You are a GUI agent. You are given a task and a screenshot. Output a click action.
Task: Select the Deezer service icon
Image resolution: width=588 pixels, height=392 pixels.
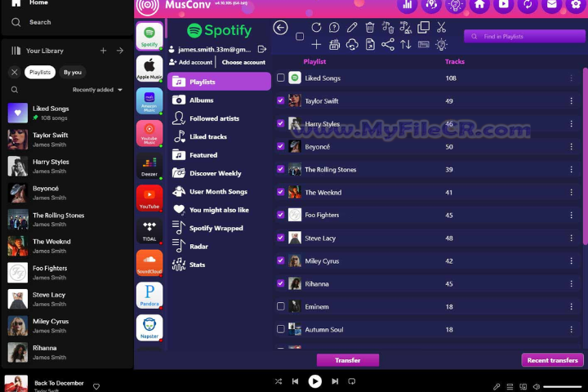click(x=149, y=166)
